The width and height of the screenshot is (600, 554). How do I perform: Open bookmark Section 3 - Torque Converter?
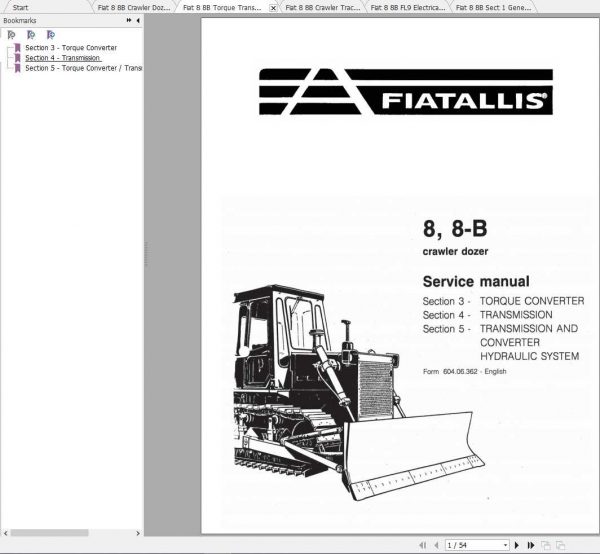point(71,48)
